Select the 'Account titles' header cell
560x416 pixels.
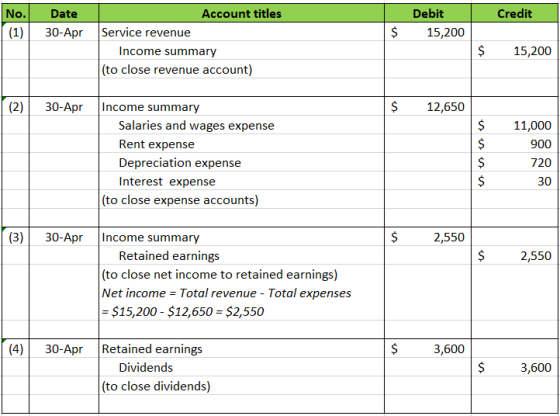tap(241, 14)
